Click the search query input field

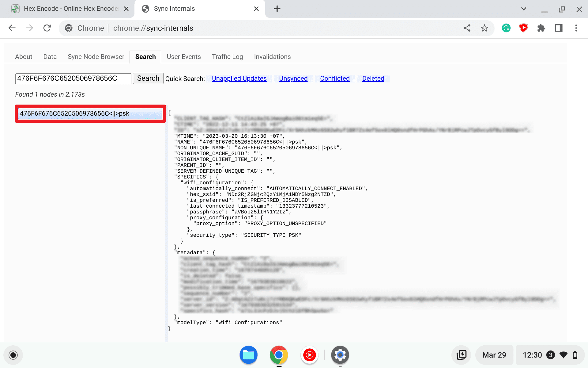click(73, 79)
